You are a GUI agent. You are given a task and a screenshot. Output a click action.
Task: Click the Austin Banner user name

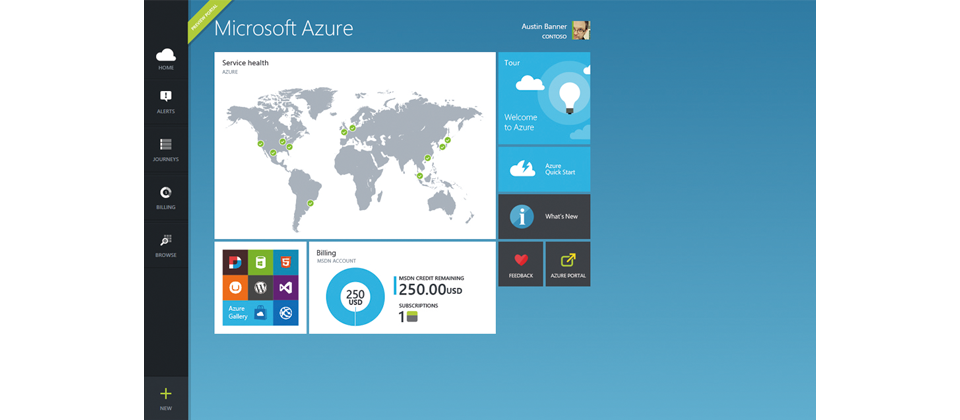[x=545, y=26]
